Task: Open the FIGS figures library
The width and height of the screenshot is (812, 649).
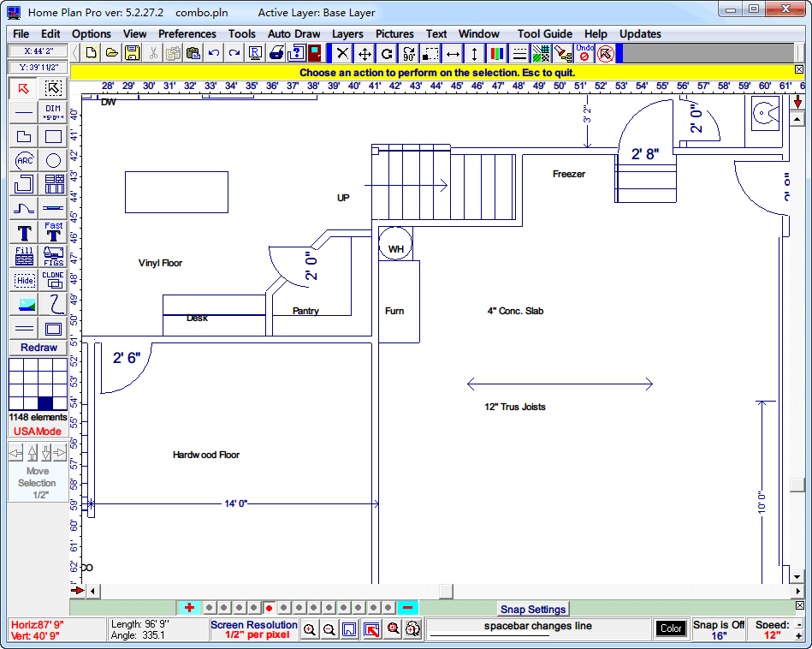Action: coord(53,256)
